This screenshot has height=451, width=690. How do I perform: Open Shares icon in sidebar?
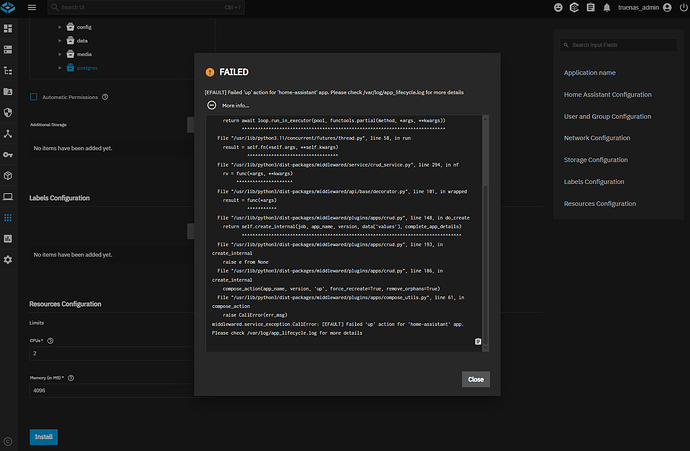8,92
